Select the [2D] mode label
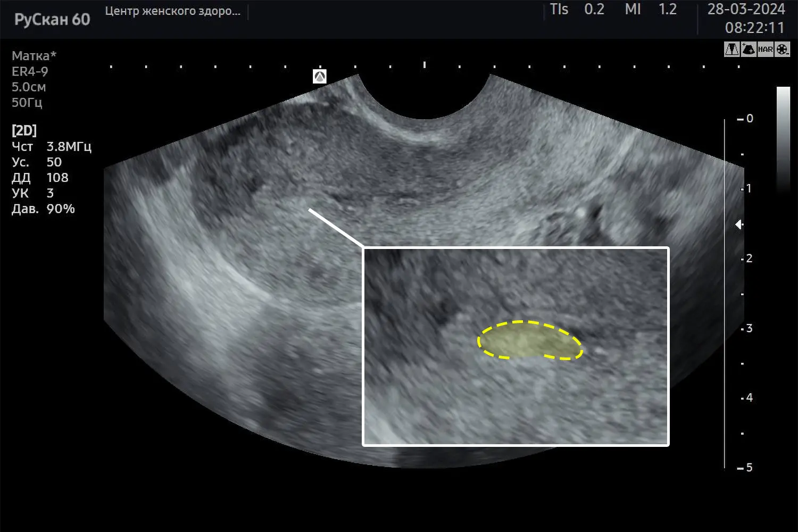The width and height of the screenshot is (798, 532). coord(24,130)
